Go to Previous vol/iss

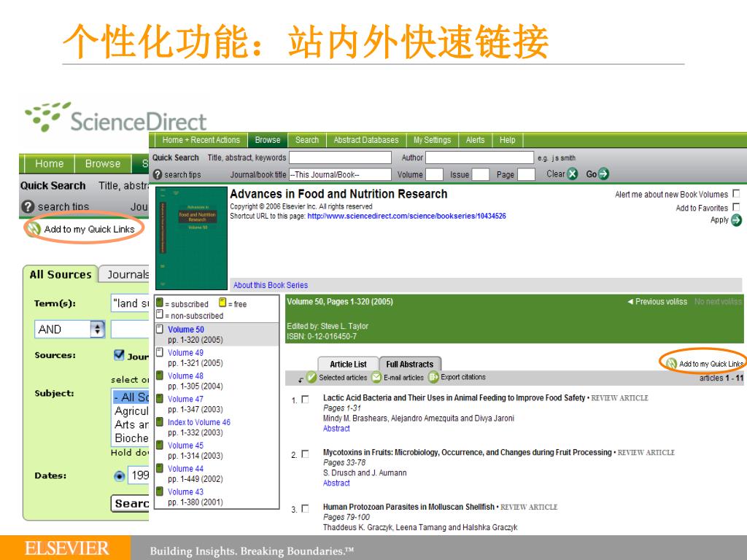pos(657,302)
